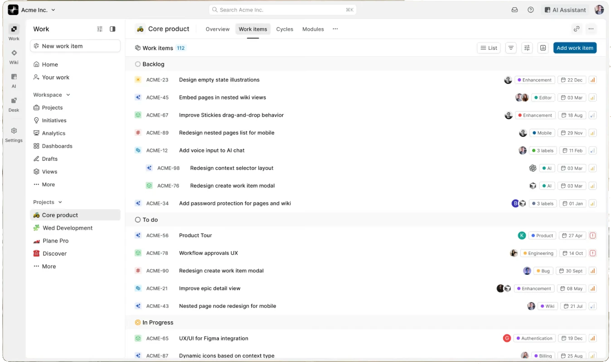Switch to the Overview tab
The height and width of the screenshot is (364, 611).
pyautogui.click(x=218, y=29)
